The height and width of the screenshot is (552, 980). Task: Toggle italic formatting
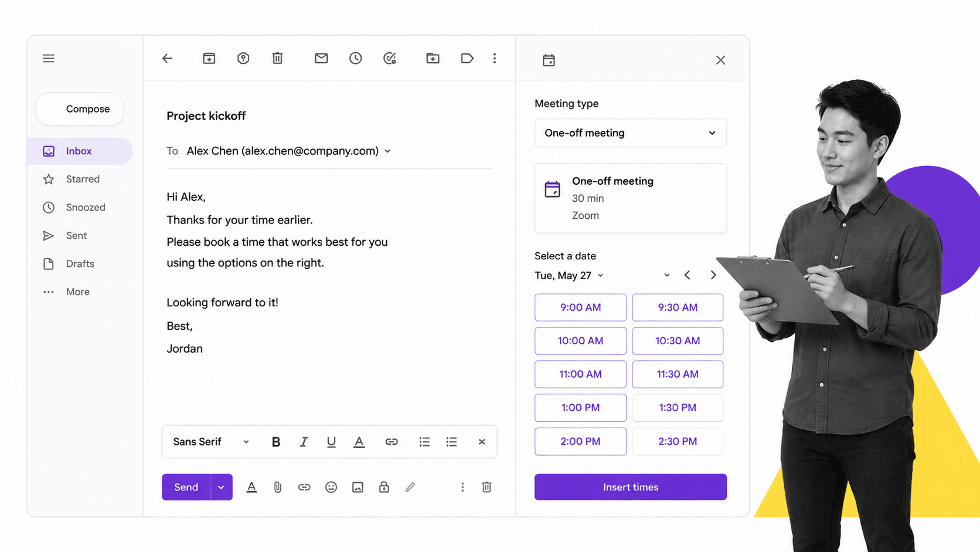[304, 442]
